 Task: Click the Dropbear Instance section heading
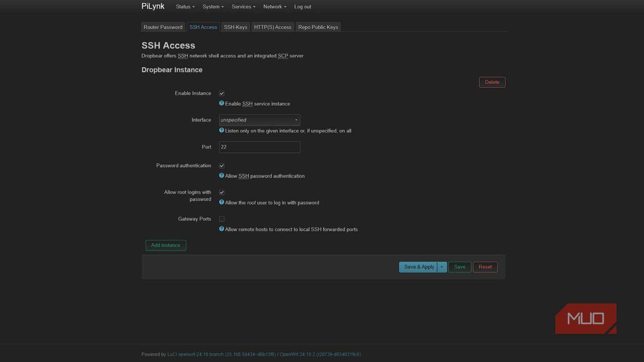[x=172, y=70]
